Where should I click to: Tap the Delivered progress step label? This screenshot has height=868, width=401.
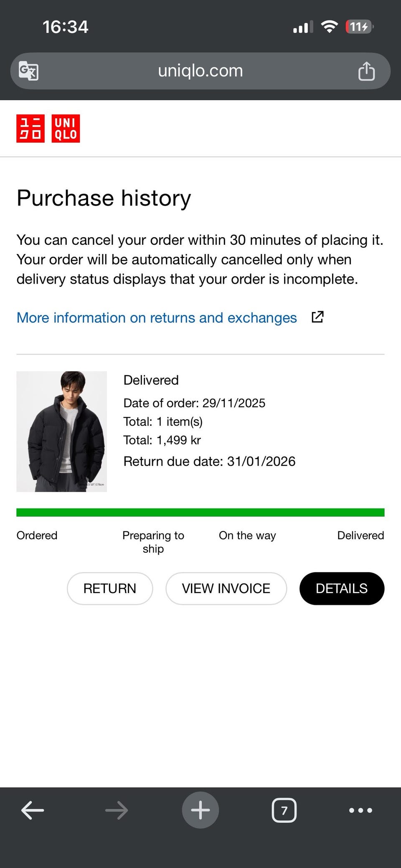(360, 535)
